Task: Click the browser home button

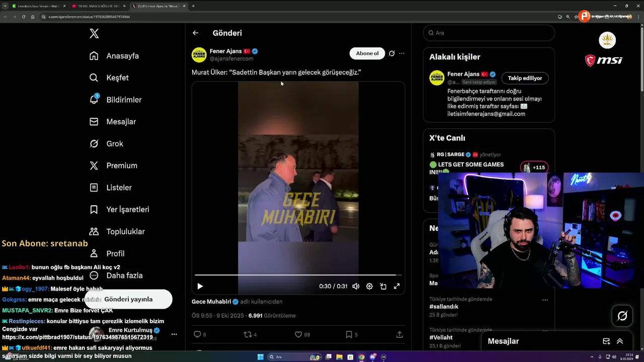Action: click(33, 17)
